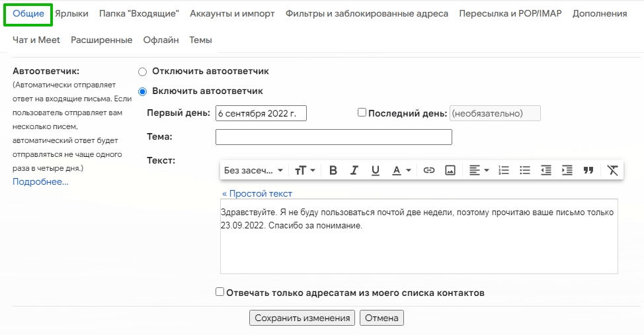
Task: Open the 'Без засеч...' font dropdown
Action: pyautogui.click(x=253, y=170)
